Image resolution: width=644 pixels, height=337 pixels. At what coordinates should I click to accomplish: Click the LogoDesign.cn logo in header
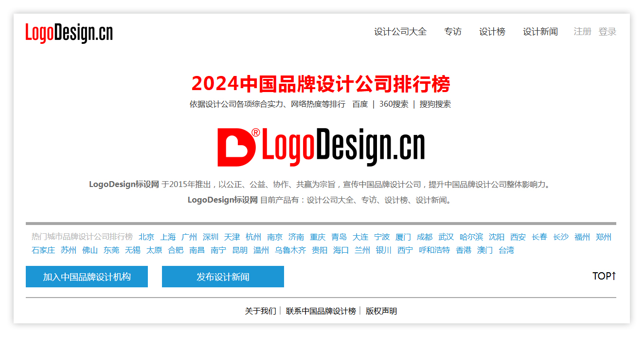click(x=69, y=33)
